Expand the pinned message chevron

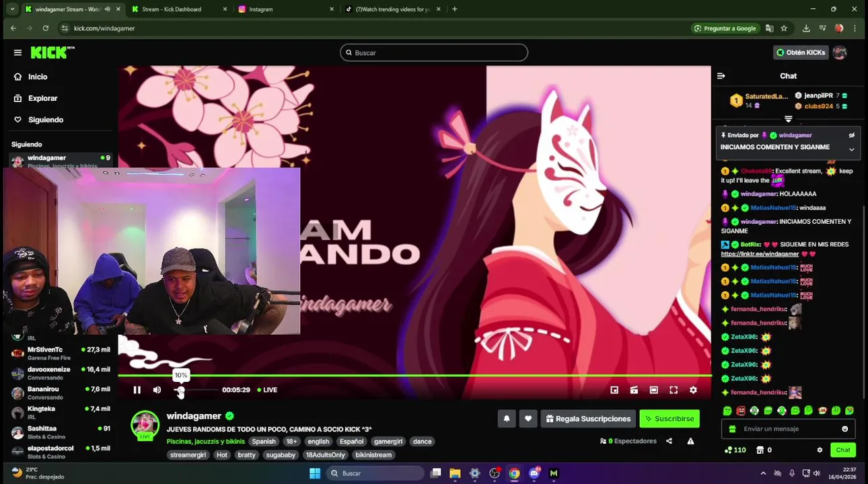(851, 149)
